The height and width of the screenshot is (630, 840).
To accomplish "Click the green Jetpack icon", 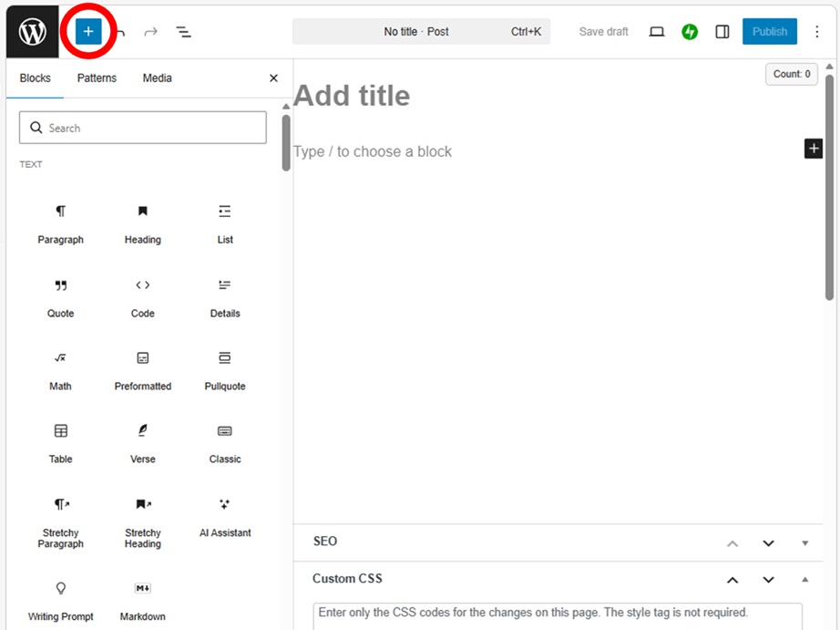I will (x=690, y=32).
